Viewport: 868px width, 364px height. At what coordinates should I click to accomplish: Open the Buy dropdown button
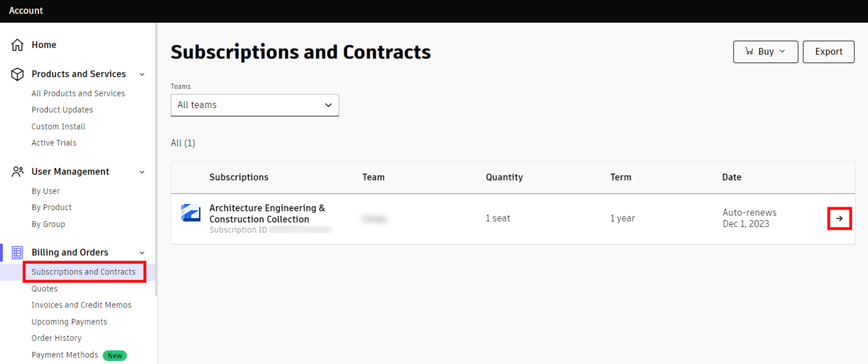[765, 52]
